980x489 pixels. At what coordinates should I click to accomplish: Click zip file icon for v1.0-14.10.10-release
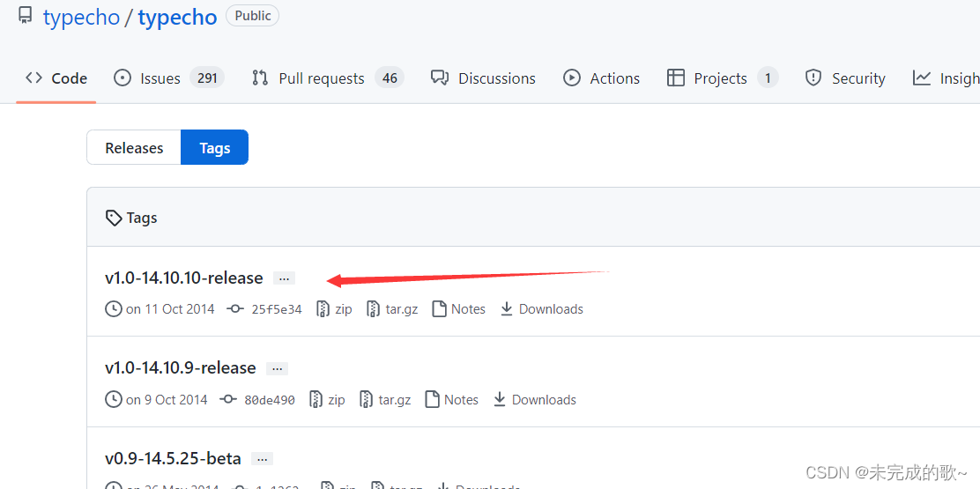click(323, 309)
